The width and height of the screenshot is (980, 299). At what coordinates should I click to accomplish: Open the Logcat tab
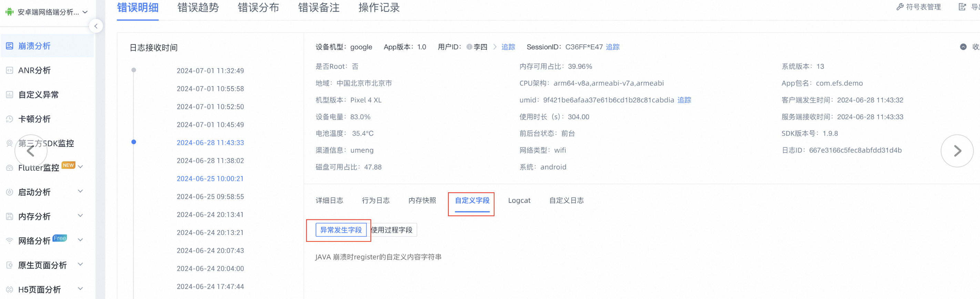pos(519,200)
